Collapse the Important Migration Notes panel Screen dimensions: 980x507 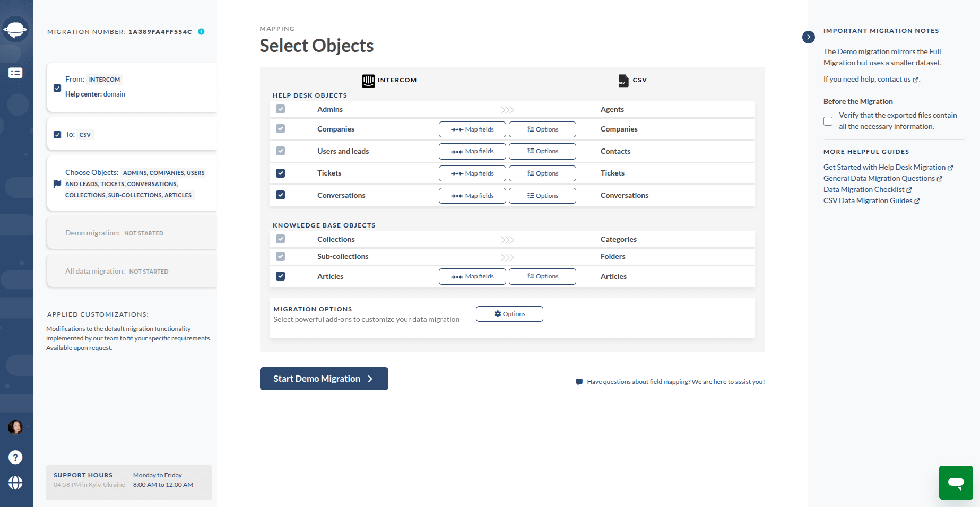[x=808, y=37]
